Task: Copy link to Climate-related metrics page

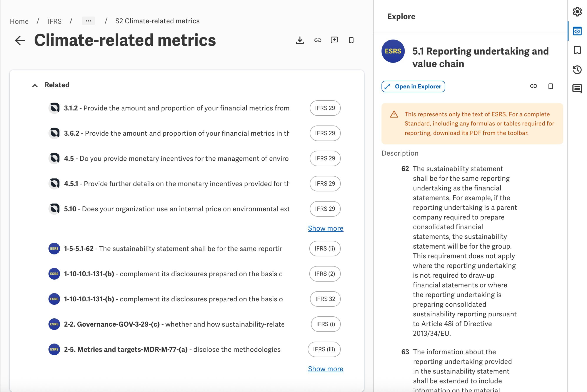Action: [x=318, y=40]
